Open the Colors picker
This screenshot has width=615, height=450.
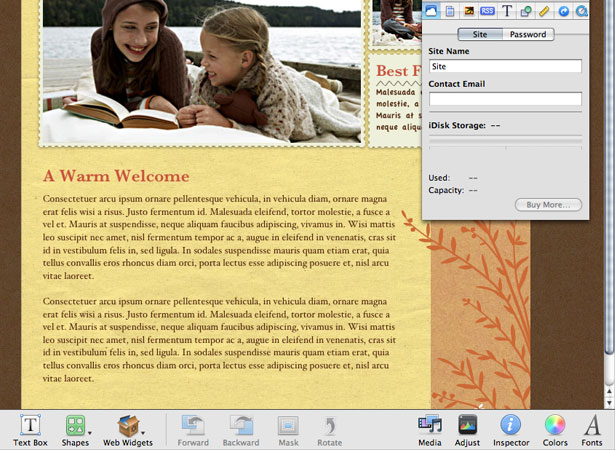pyautogui.click(x=555, y=430)
